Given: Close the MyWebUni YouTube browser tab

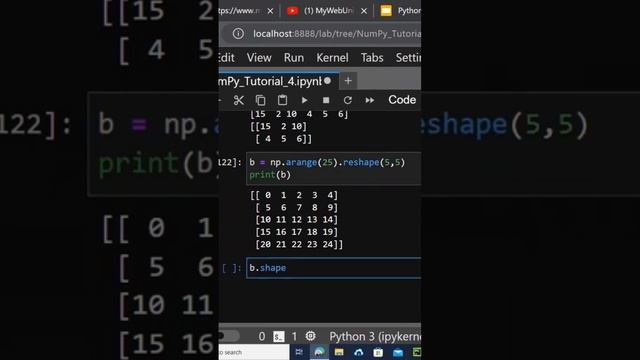Looking at the screenshot, I should 364,11.
